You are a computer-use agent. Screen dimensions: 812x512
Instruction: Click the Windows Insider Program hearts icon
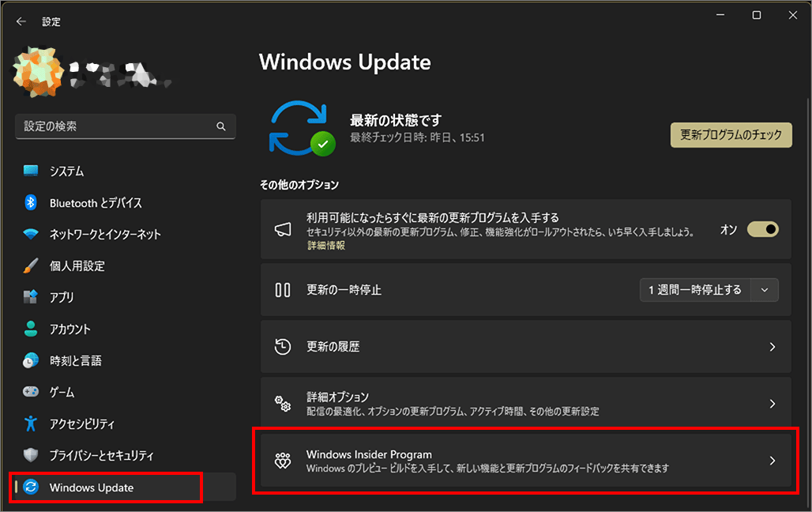point(283,461)
